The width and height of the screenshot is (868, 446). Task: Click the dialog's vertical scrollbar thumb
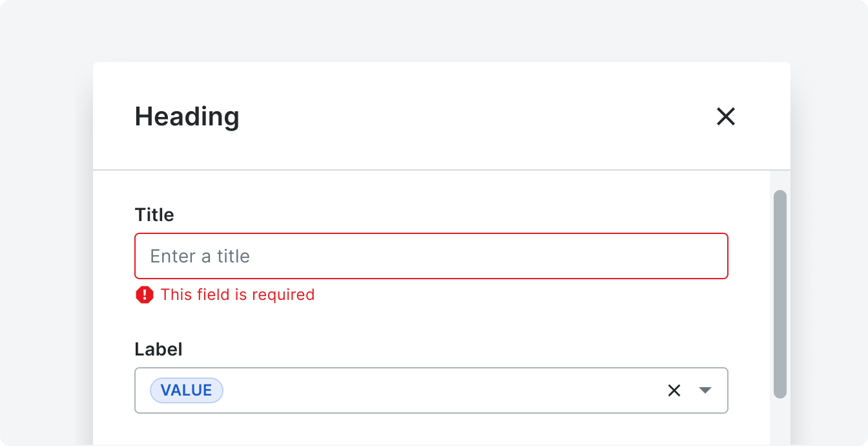(780, 294)
